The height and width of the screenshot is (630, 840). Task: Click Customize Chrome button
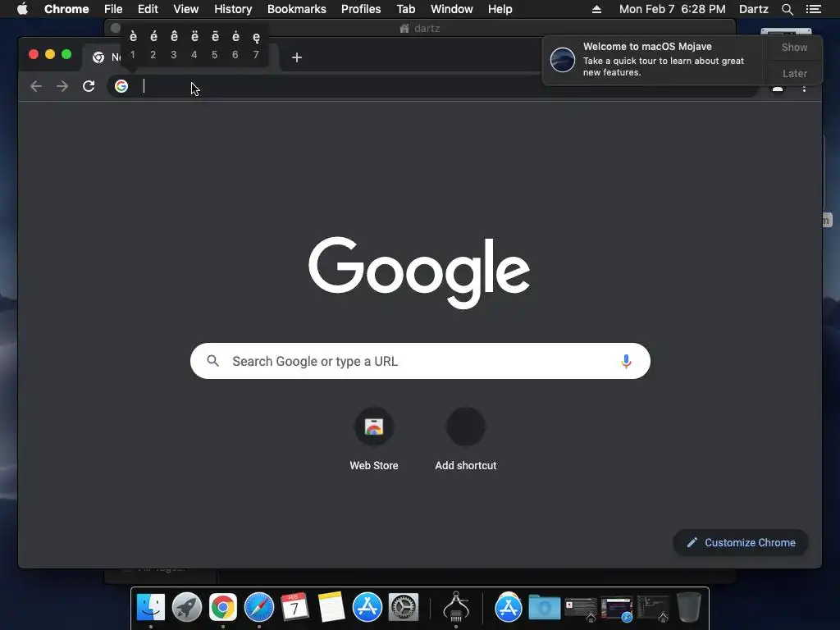coord(741,543)
